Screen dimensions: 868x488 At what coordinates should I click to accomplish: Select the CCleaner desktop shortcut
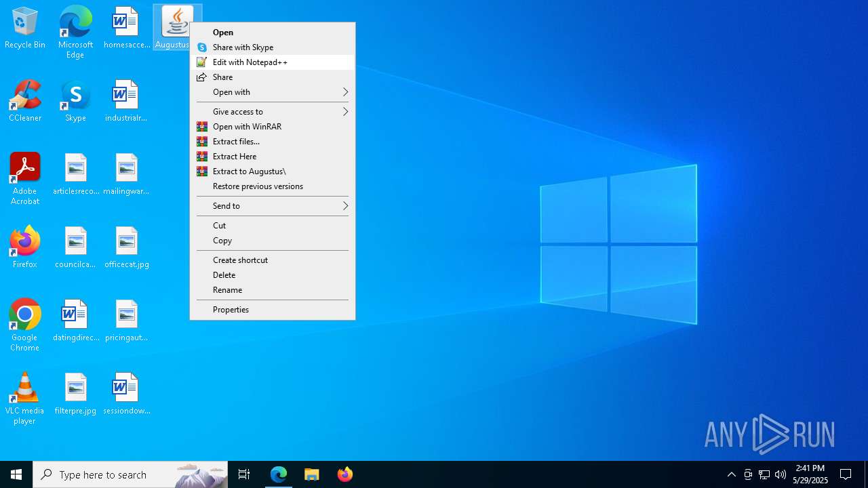25,102
